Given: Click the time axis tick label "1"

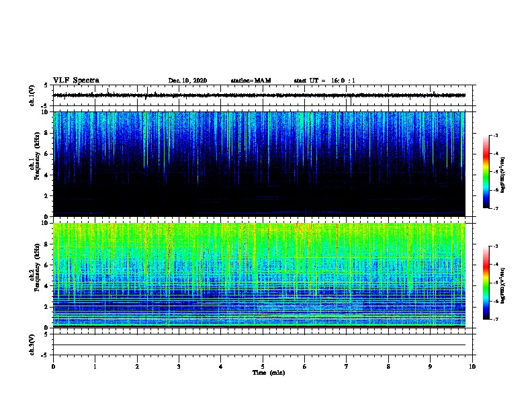Looking at the screenshot, I should point(95,367).
